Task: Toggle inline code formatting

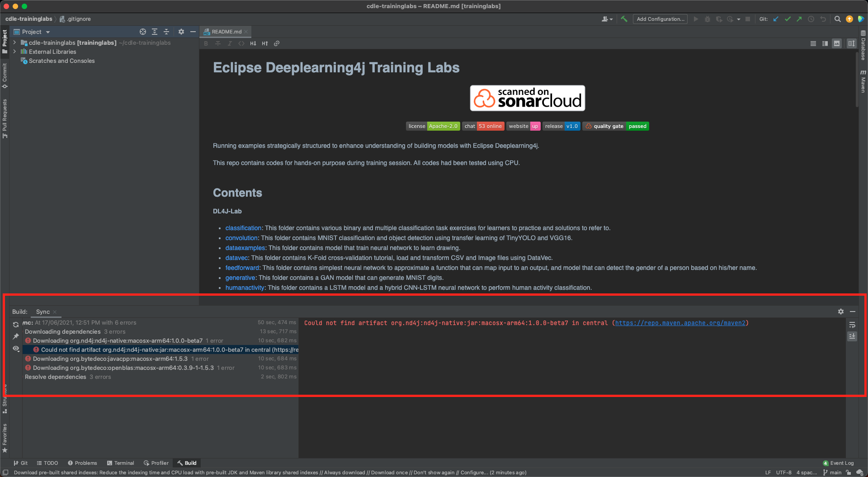Action: coord(241,43)
